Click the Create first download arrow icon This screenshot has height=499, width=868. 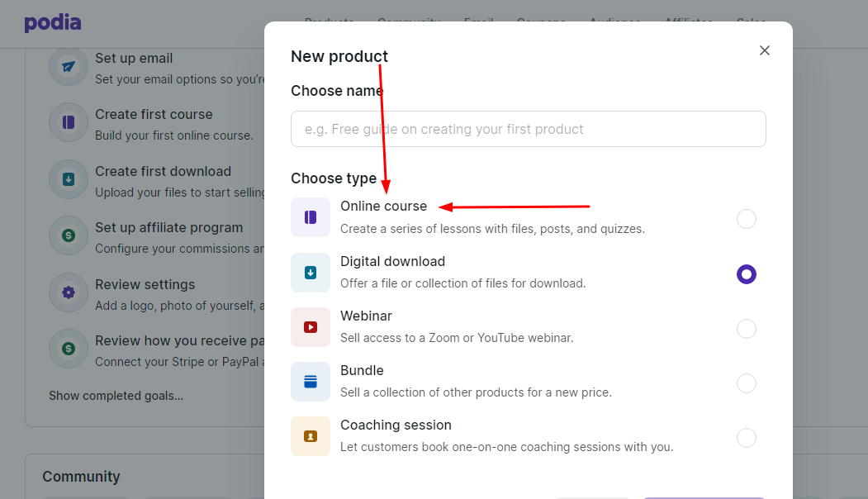point(68,179)
